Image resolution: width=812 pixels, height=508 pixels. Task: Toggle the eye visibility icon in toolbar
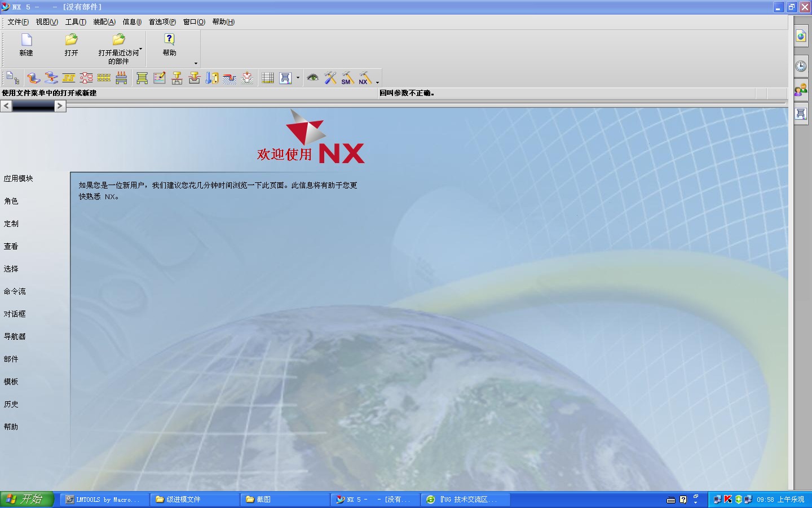tap(312, 78)
